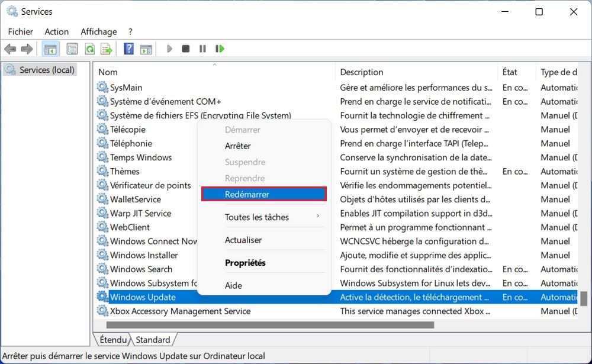Click the Restart service toolbar icon

220,49
